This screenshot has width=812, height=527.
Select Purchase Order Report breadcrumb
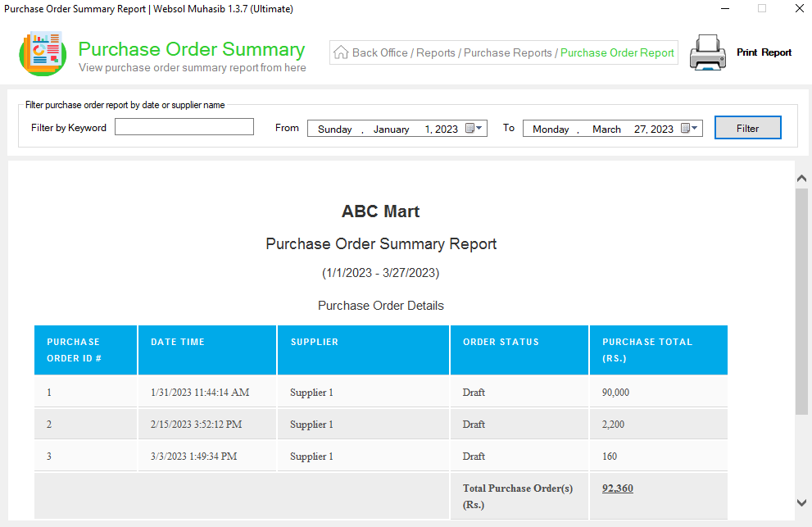[x=617, y=52]
